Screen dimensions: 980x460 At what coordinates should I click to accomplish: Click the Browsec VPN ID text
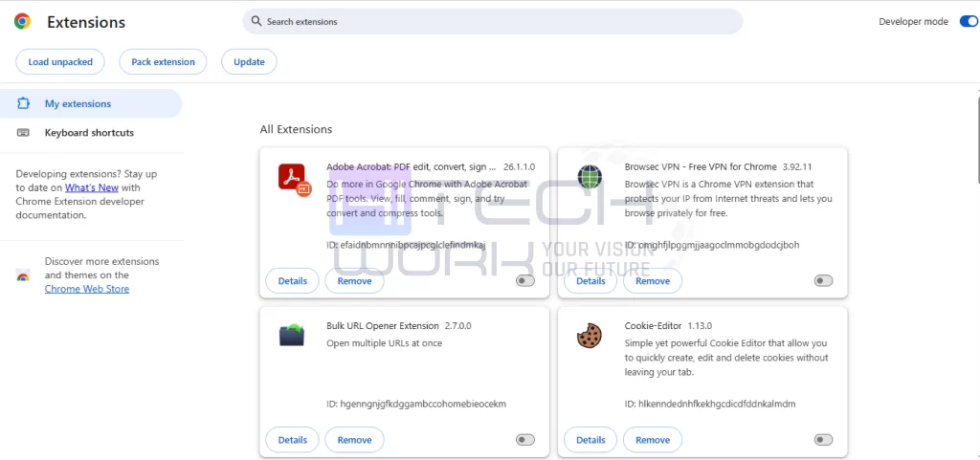pos(711,245)
